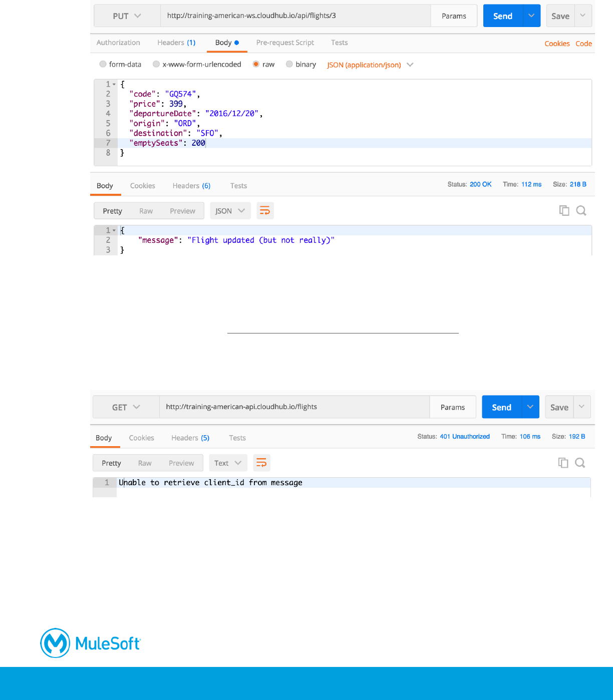Select the GET response Body tab

[x=104, y=438]
